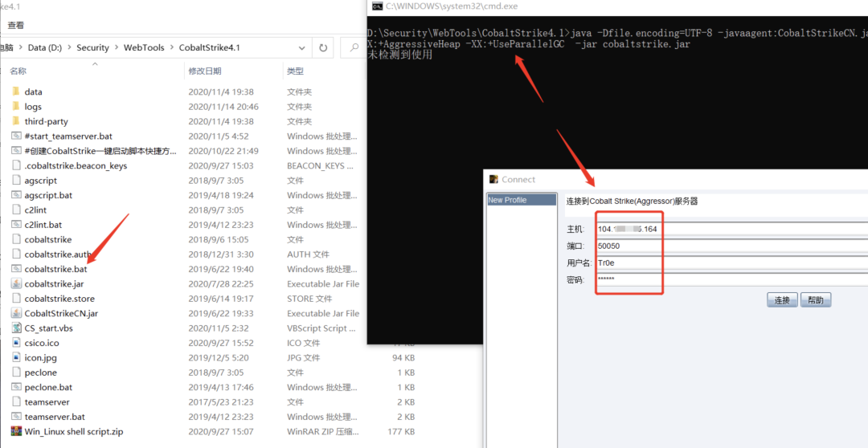Select the logs folder icon
The height and width of the screenshot is (448, 868).
(16, 106)
